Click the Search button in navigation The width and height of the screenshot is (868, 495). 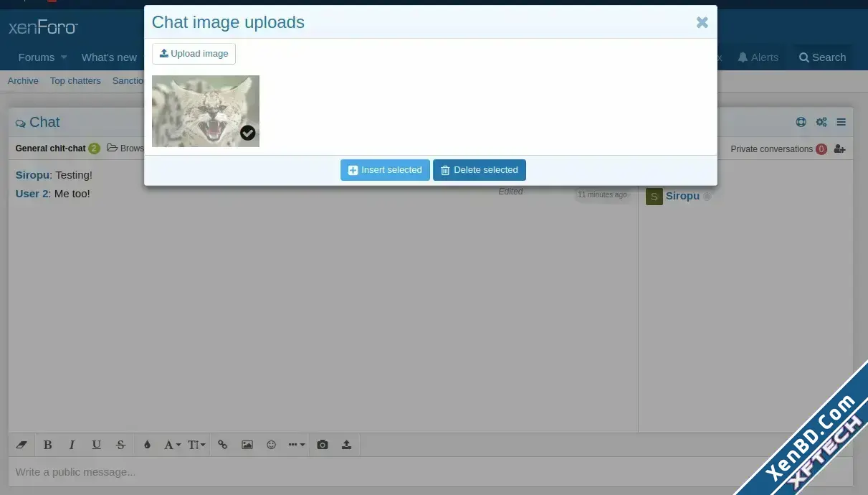[823, 57]
